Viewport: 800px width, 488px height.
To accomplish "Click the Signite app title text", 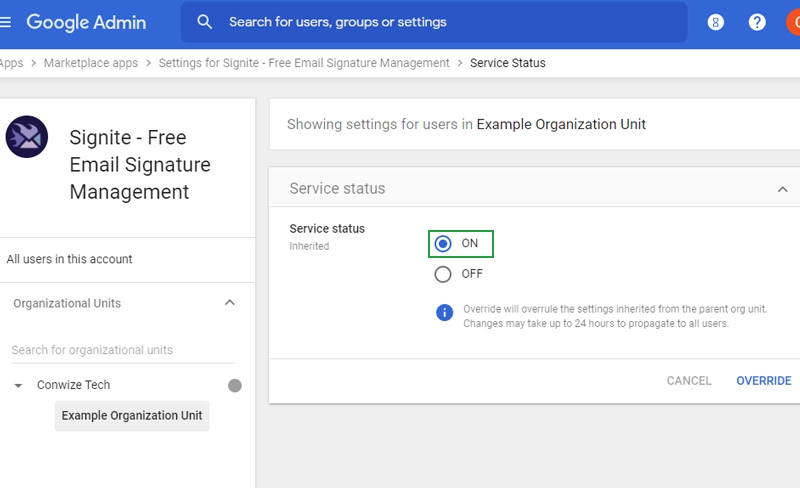I will coord(140,164).
